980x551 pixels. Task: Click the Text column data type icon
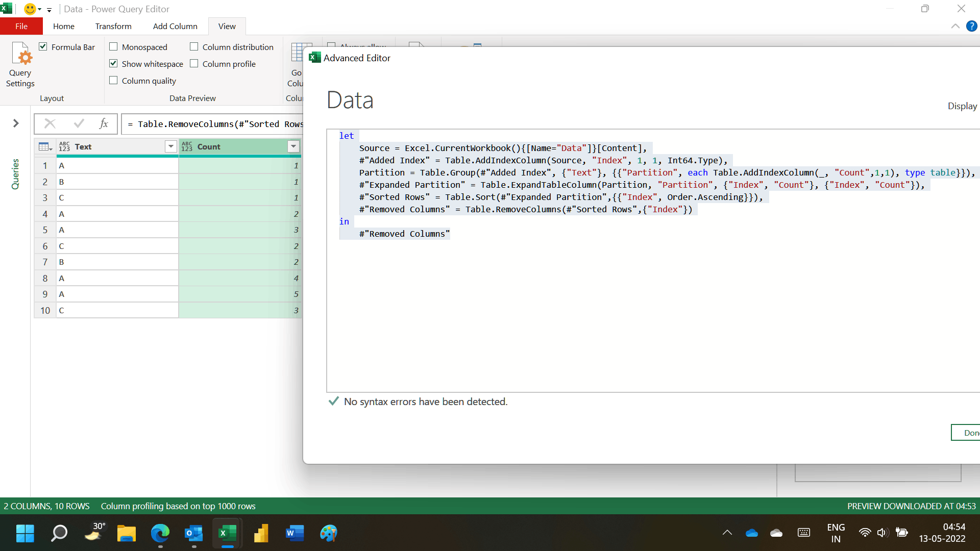pos(64,147)
